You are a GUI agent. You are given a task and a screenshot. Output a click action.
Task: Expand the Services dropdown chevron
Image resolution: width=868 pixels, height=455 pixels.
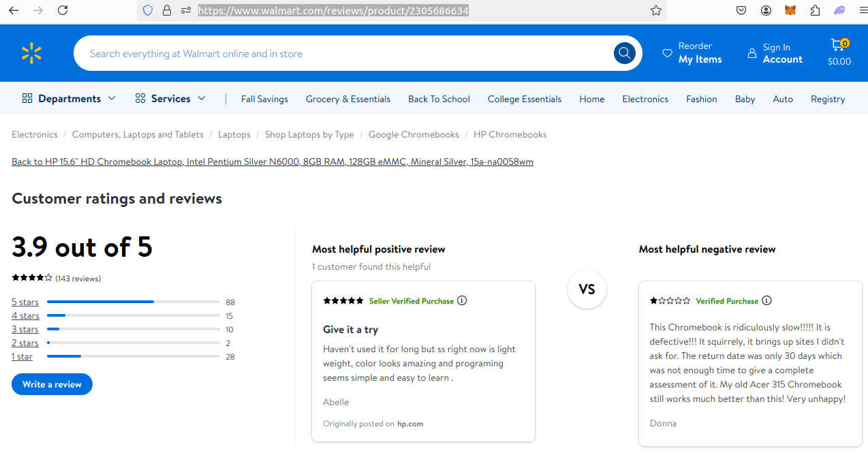[x=202, y=98]
